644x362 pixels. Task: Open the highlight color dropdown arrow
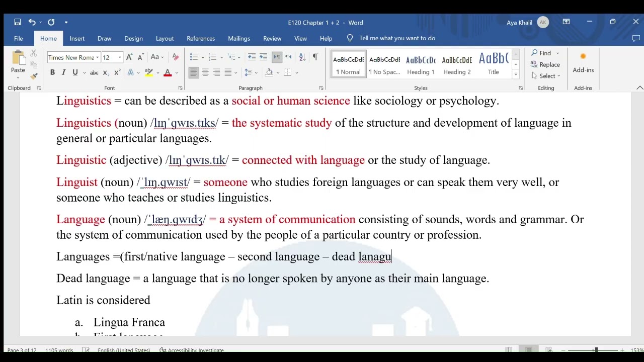point(157,73)
